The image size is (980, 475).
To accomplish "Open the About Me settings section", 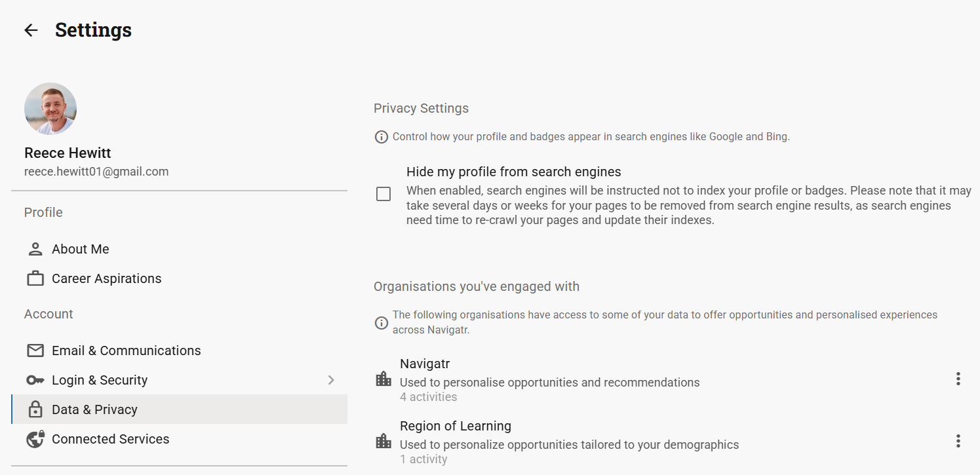I will coord(81,249).
